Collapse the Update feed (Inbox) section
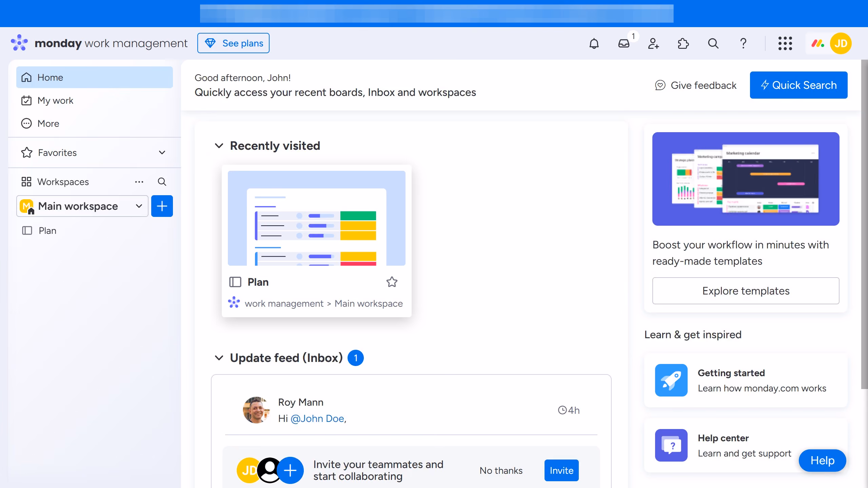The width and height of the screenshot is (868, 488). point(219,358)
